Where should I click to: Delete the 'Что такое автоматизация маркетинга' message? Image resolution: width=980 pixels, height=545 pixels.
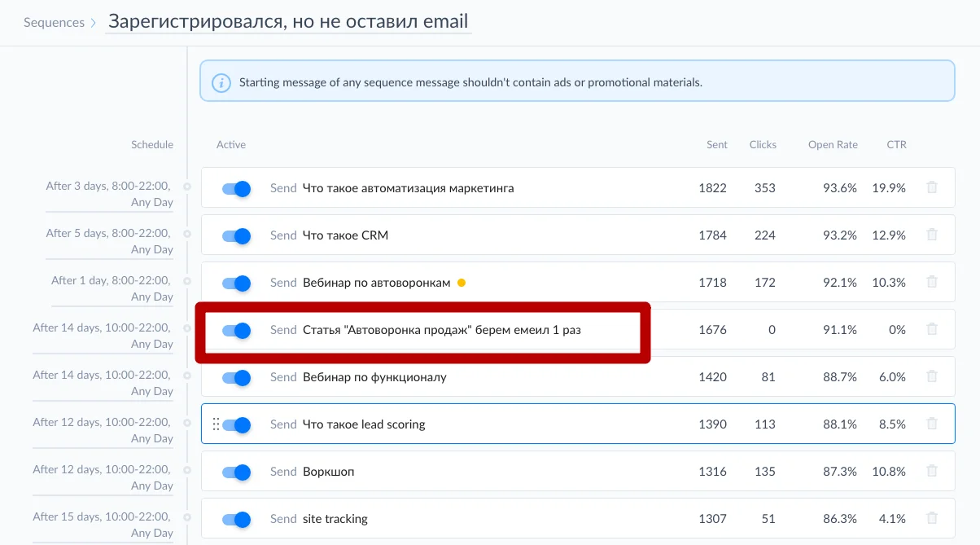click(x=932, y=188)
